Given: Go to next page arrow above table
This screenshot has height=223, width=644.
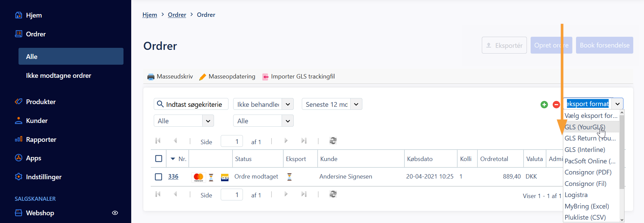Looking at the screenshot, I should [286, 141].
